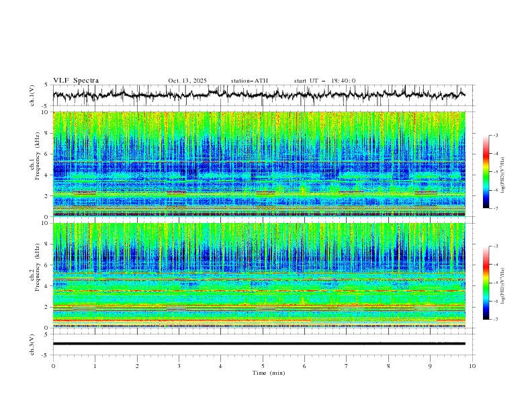Click inside the ch.2 spectrogram panel
The image size is (532, 411).
[x=259, y=275]
